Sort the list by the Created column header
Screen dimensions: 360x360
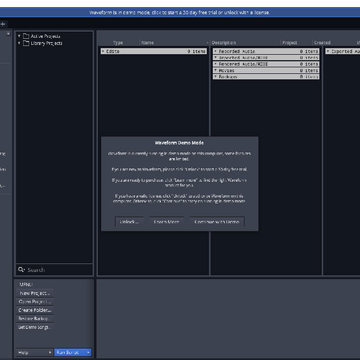tap(322, 43)
